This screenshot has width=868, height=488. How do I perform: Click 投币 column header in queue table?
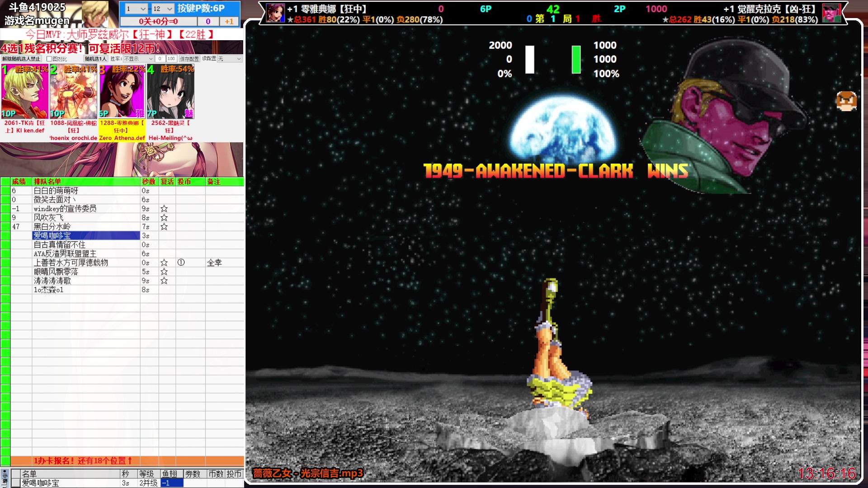[x=190, y=182]
